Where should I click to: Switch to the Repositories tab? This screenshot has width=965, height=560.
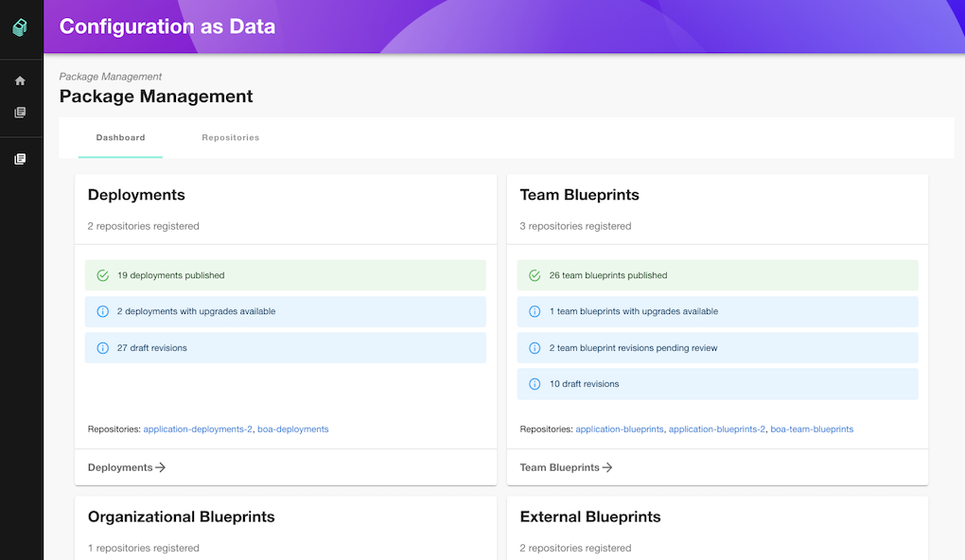click(230, 138)
